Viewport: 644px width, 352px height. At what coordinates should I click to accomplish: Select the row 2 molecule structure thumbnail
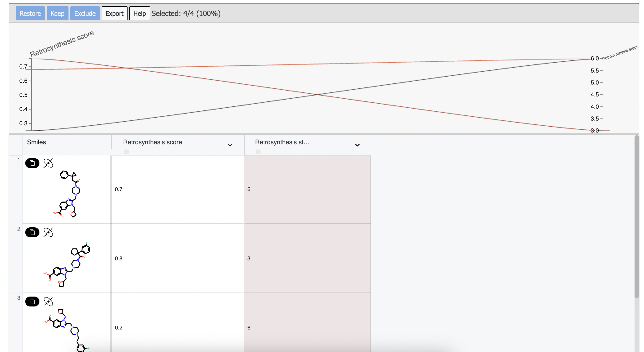67,263
